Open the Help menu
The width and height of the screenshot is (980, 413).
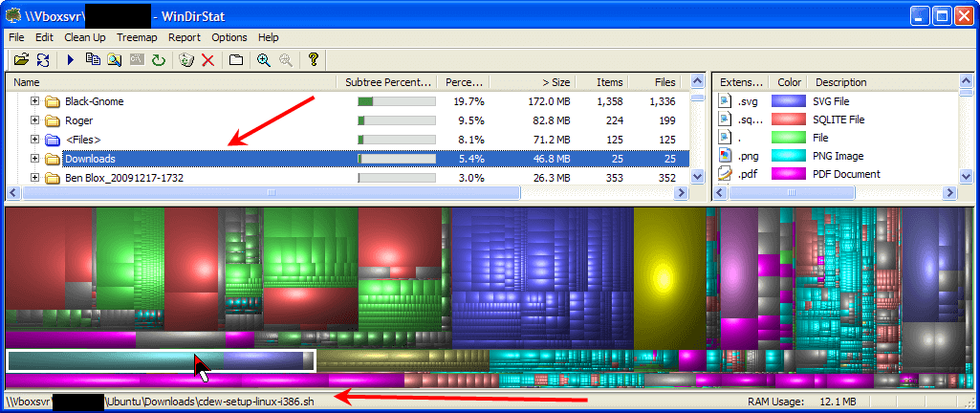[x=268, y=37]
